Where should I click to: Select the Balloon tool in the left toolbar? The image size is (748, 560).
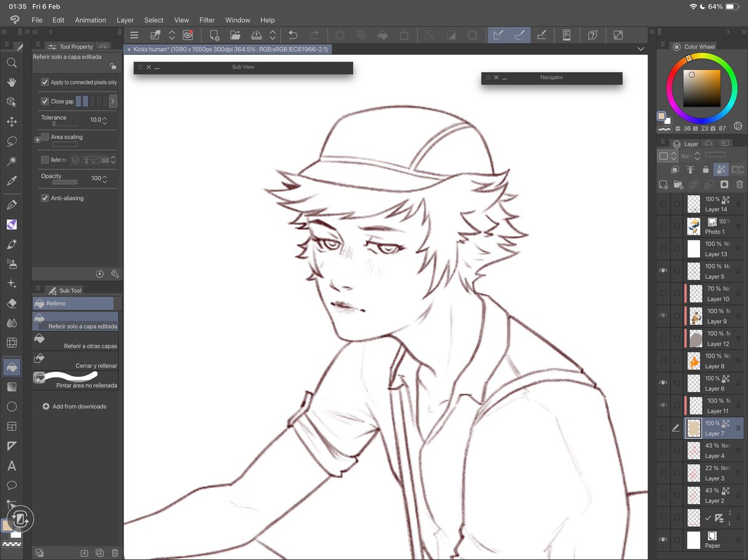coord(12,485)
